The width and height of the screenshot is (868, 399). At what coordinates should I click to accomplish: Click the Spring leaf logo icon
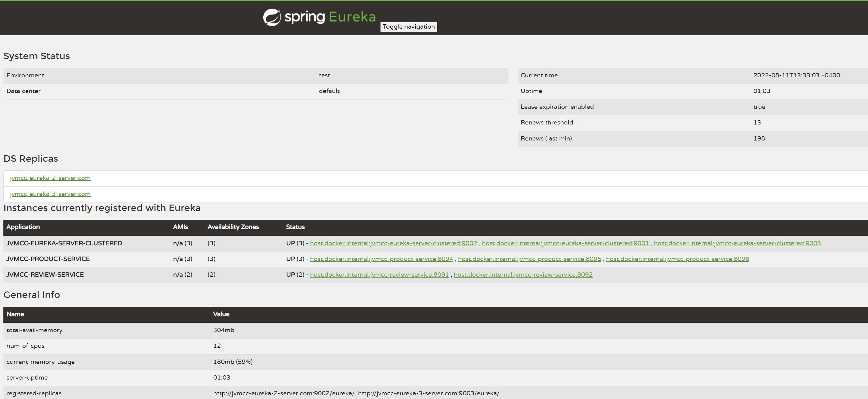[272, 18]
